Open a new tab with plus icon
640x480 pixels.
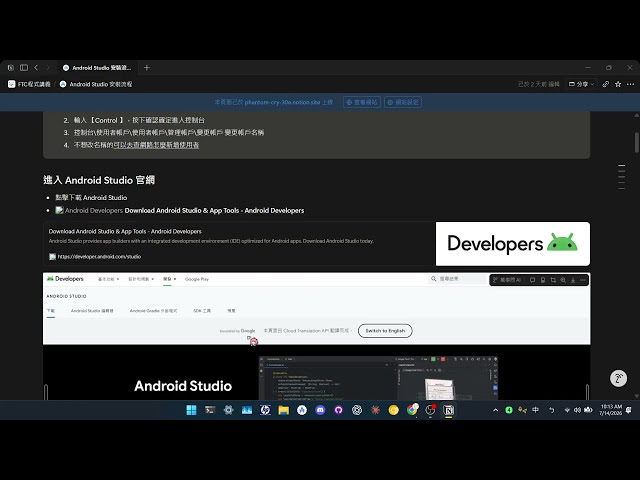[147, 68]
